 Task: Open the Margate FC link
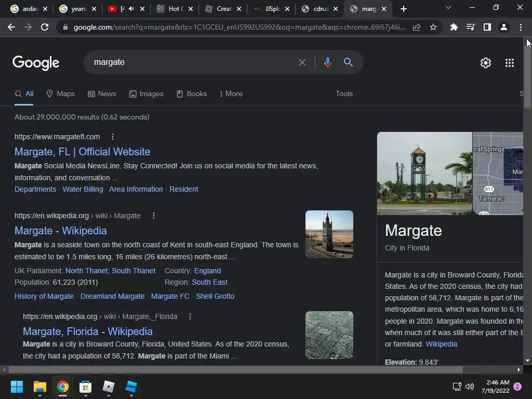click(170, 296)
